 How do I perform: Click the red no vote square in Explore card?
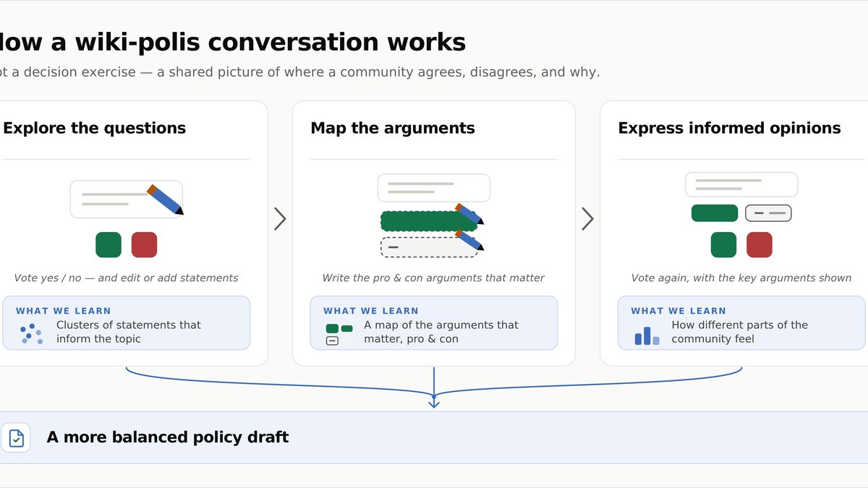click(144, 245)
